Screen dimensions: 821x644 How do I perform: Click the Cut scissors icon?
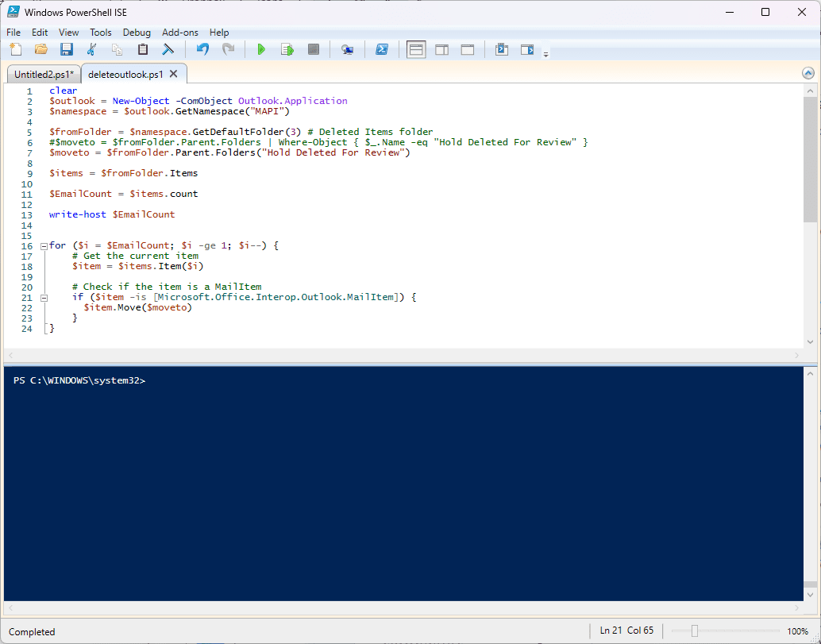[91, 49]
